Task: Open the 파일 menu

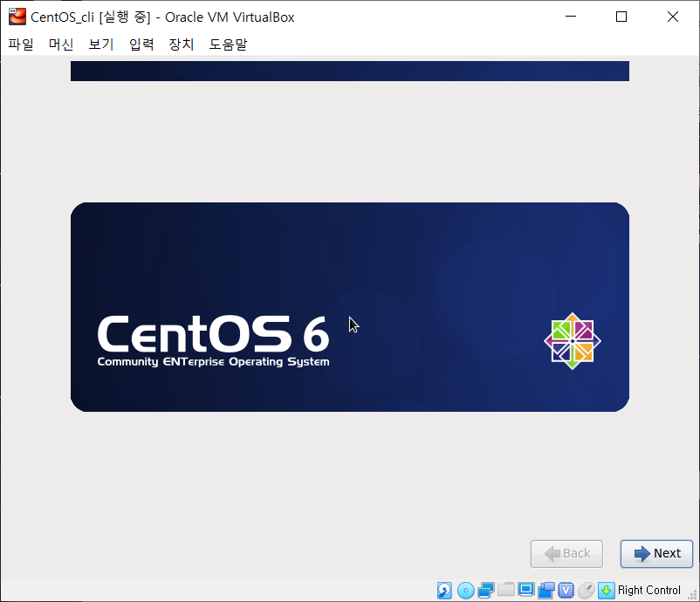Action: point(21,44)
